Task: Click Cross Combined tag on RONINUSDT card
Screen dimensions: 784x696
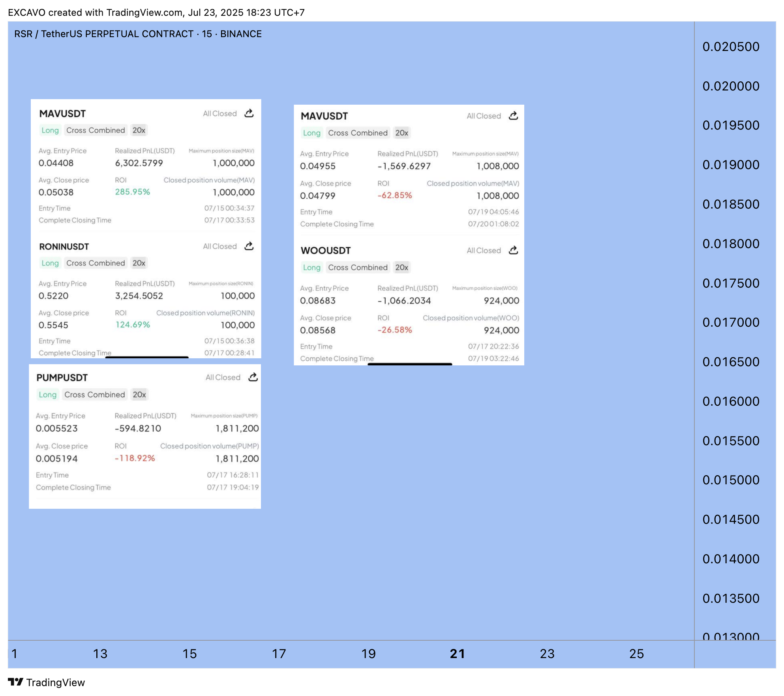Action: click(x=96, y=263)
